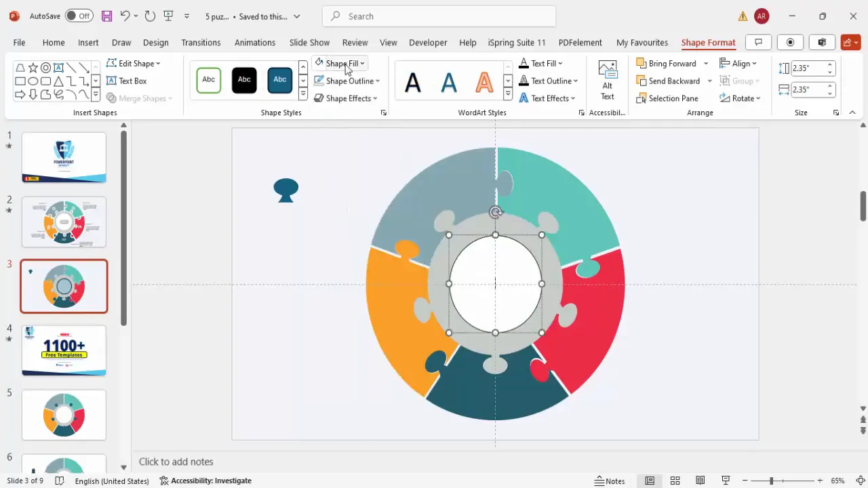868x488 pixels.
Task: Open Shape Outline dropdown
Action: point(347,81)
